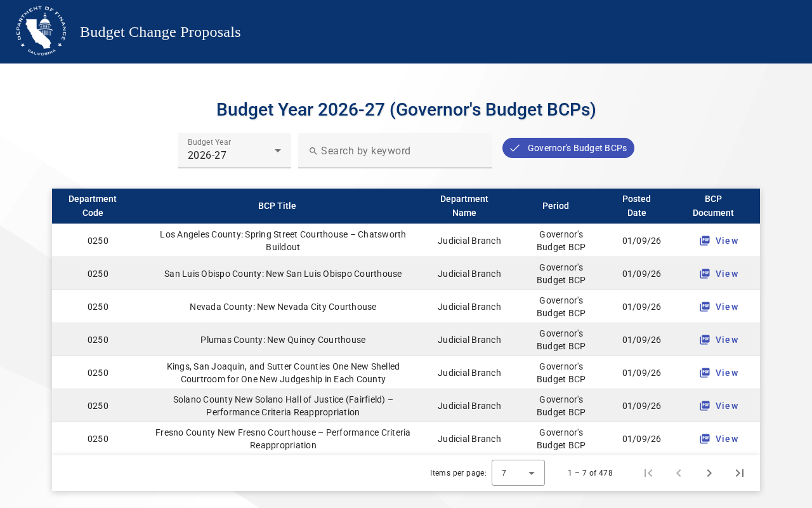Click the Department Code column header
The width and height of the screenshot is (812, 508).
[x=93, y=206]
